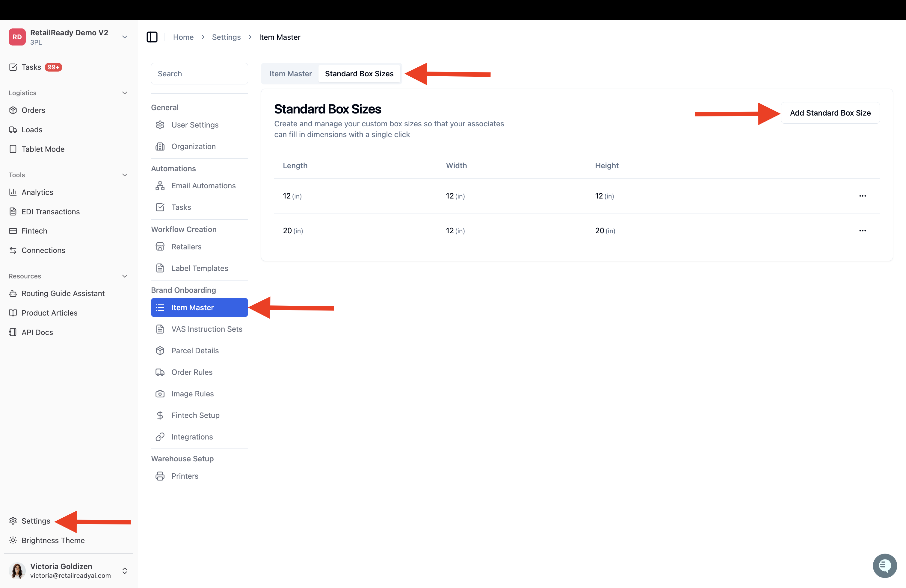
Task: Click the Printers printer icon
Action: click(160, 476)
